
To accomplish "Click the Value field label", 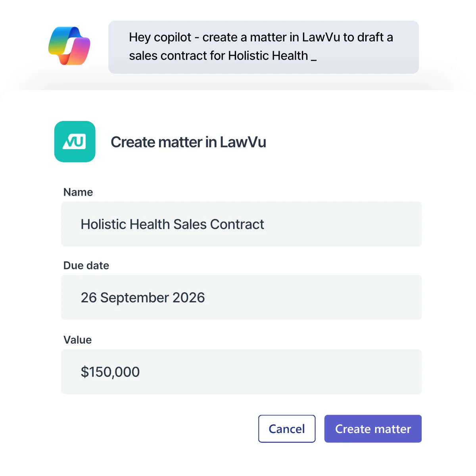I will pos(77,340).
